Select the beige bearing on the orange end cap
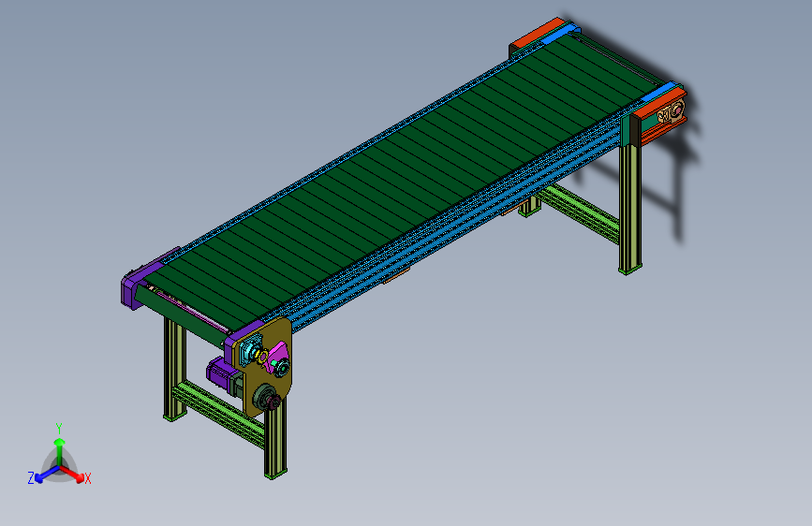Image resolution: width=812 pixels, height=526 pixels. 672,111
